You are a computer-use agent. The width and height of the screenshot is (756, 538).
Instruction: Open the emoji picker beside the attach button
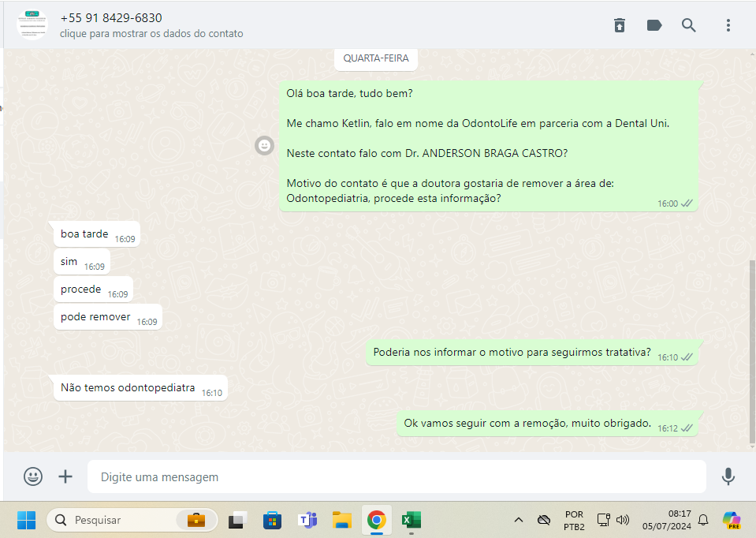click(x=33, y=476)
